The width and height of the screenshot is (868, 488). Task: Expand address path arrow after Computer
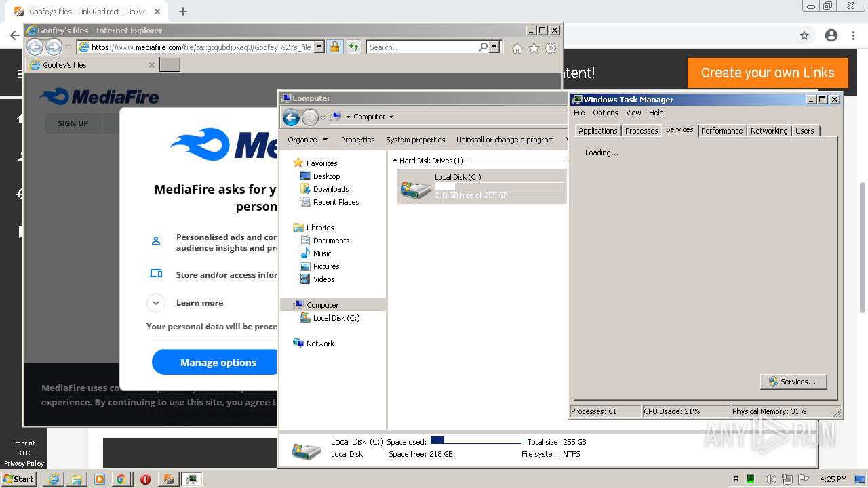(391, 117)
